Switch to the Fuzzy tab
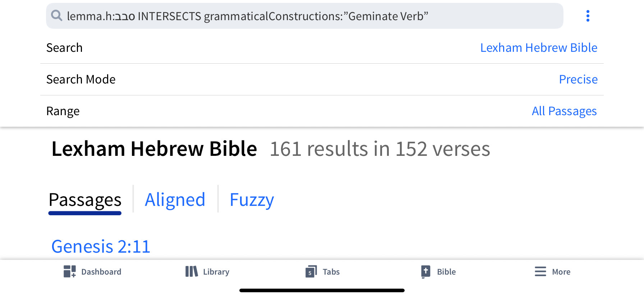Image resolution: width=644 pixels, height=298 pixels. coord(252,200)
